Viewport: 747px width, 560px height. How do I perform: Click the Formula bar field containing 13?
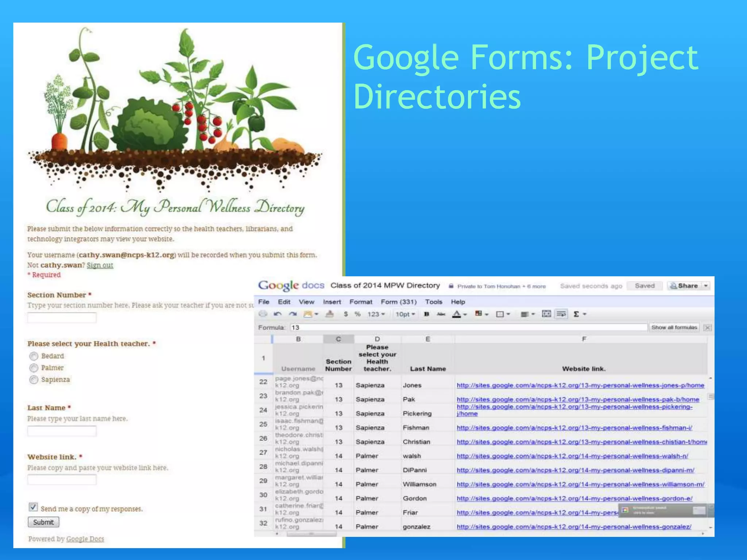pyautogui.click(x=468, y=327)
